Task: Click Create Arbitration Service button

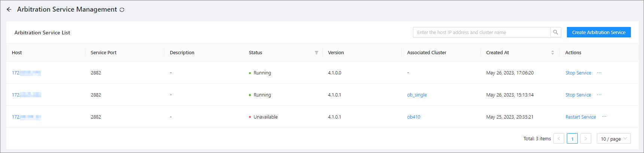Action: [x=598, y=33]
